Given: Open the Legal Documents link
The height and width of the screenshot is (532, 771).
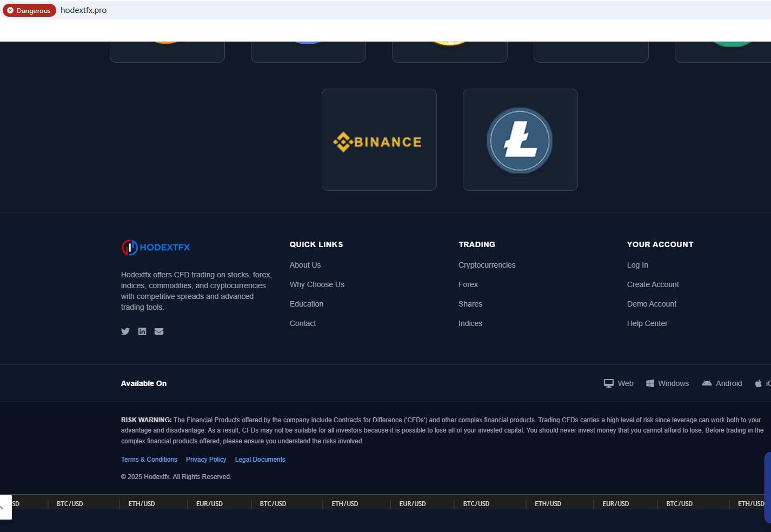Looking at the screenshot, I should coord(260,460).
